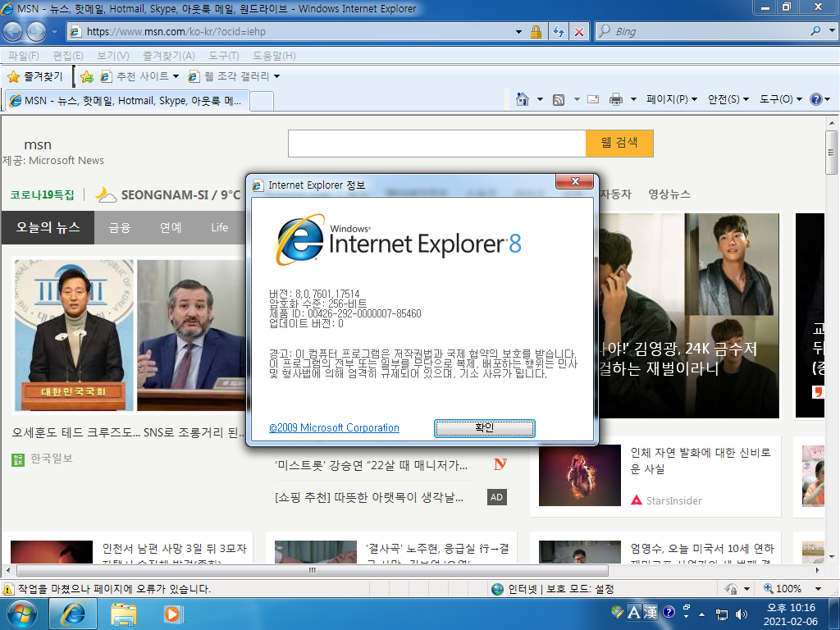Image resolution: width=840 pixels, height=630 pixels.
Task: Click the browser Forward arrow button
Action: tap(36, 32)
